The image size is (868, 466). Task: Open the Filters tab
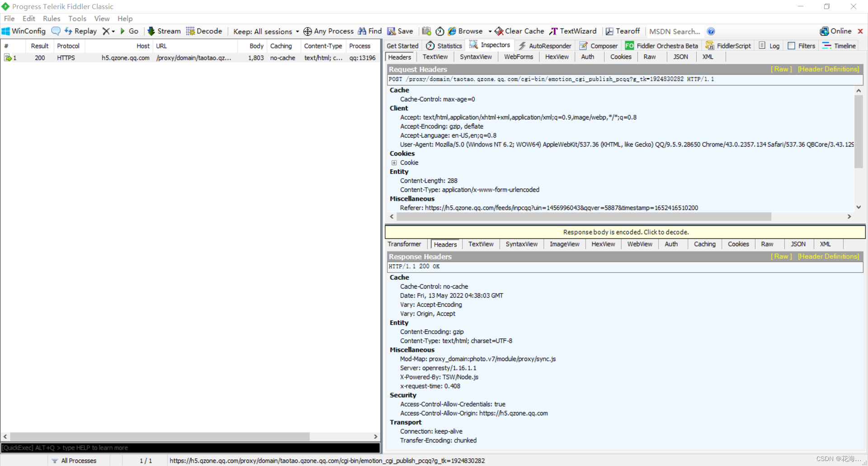[x=801, y=46]
